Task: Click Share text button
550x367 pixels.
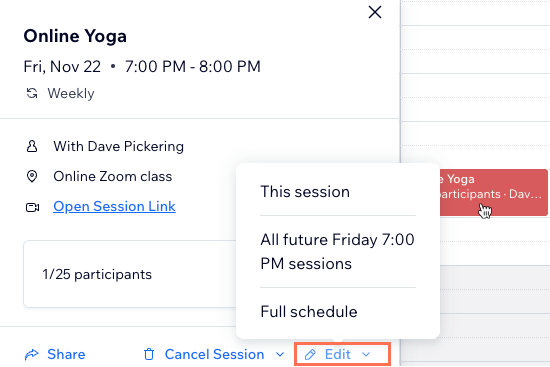Action: click(x=66, y=354)
